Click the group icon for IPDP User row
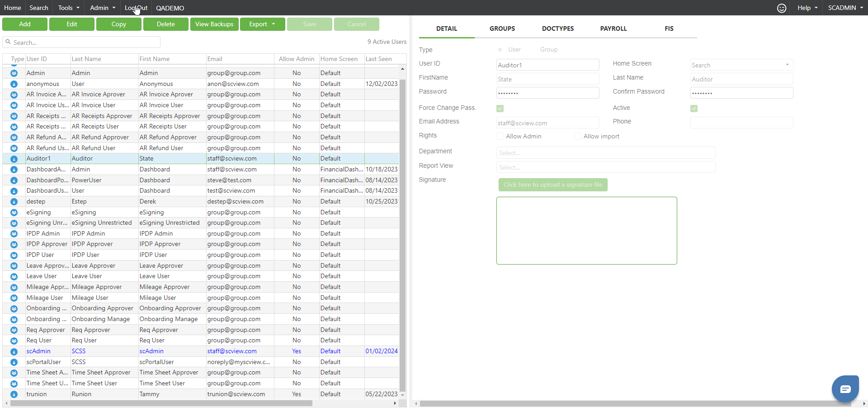This screenshot has width=868, height=412. (x=14, y=255)
